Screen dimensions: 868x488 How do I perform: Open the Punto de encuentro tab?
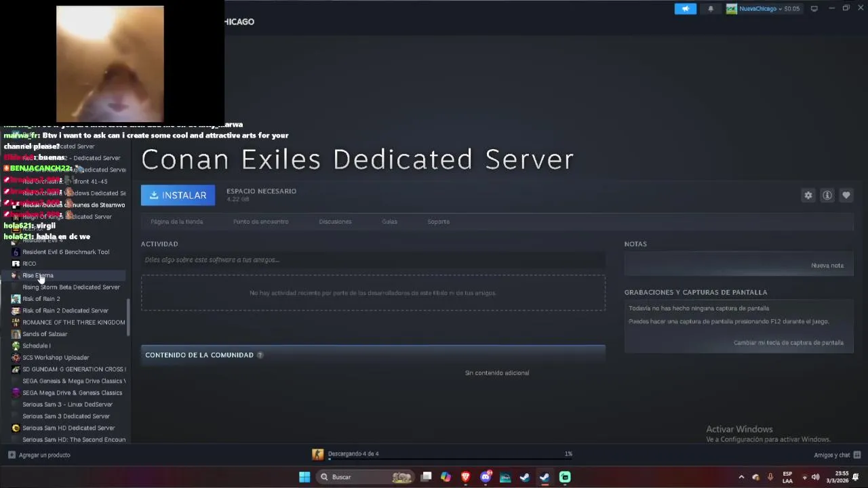(x=260, y=222)
